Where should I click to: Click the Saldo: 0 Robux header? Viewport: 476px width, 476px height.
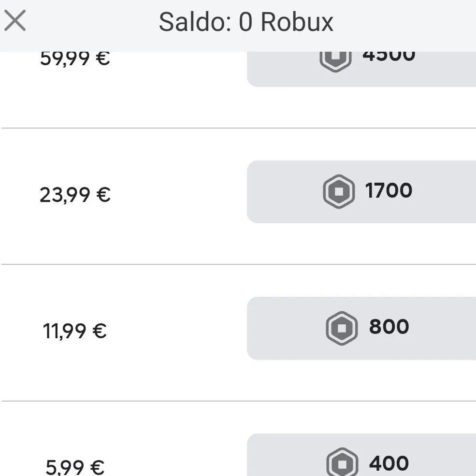click(x=246, y=22)
